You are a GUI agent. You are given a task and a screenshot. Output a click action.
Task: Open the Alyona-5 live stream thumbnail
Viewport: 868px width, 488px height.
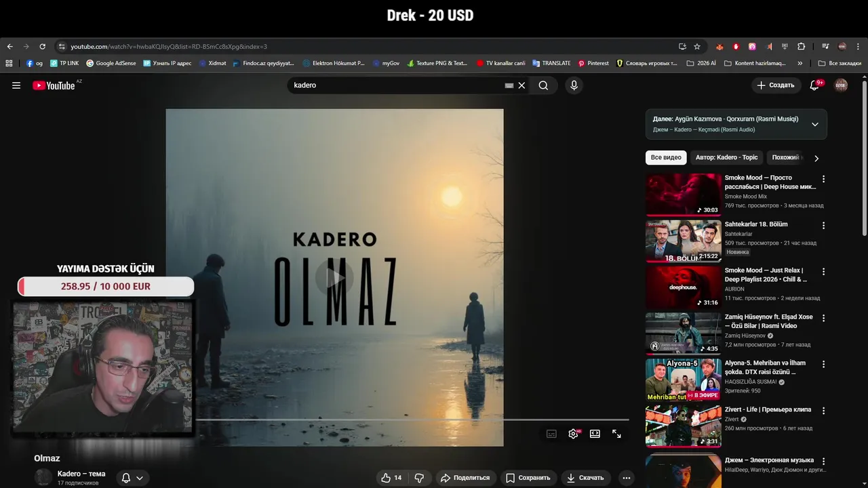pos(684,380)
